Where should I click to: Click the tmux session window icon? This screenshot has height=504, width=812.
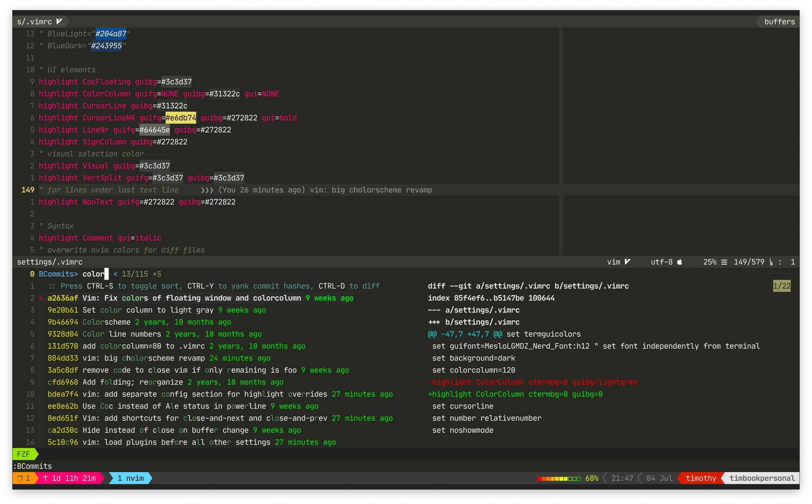[20, 478]
